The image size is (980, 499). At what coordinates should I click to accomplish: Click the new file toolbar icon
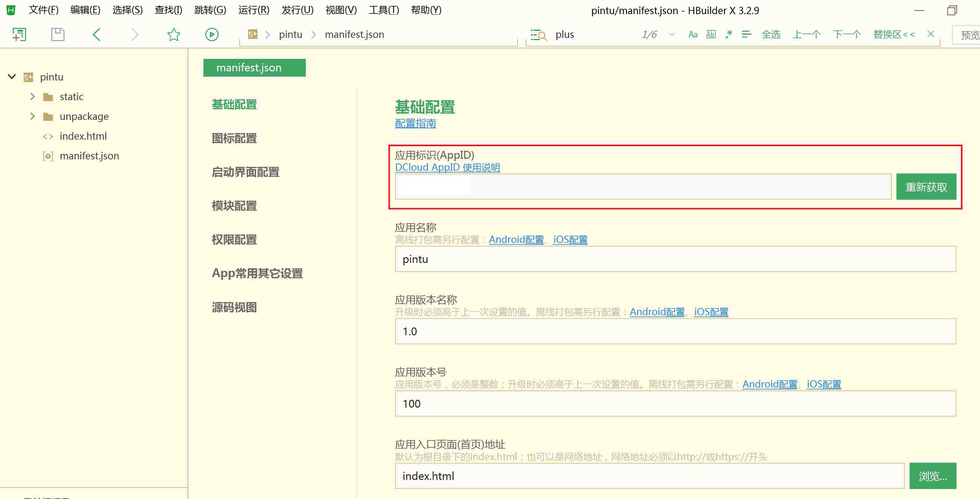click(19, 35)
